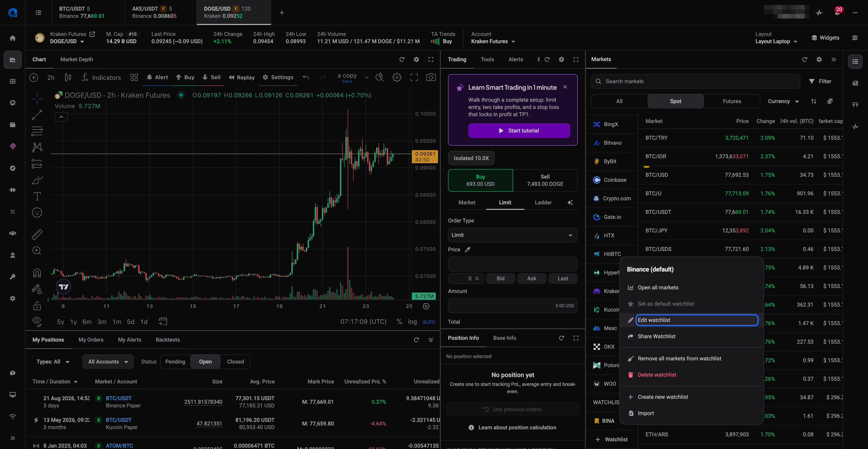868x449 pixels.
Task: Click the Search markets field
Action: click(x=696, y=81)
